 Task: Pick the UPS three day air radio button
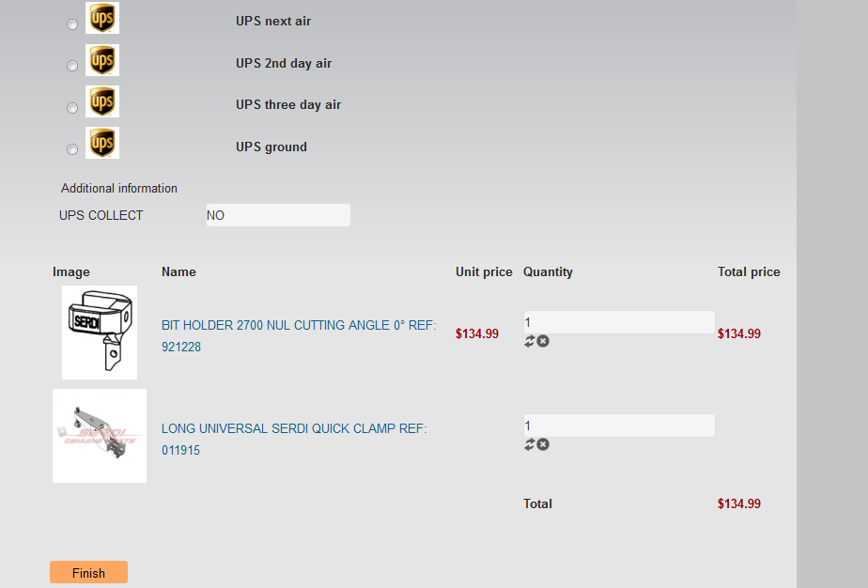(72, 108)
